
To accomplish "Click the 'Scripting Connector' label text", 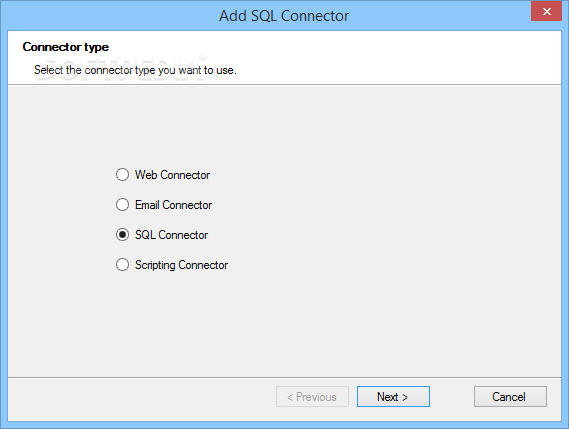I will click(181, 265).
